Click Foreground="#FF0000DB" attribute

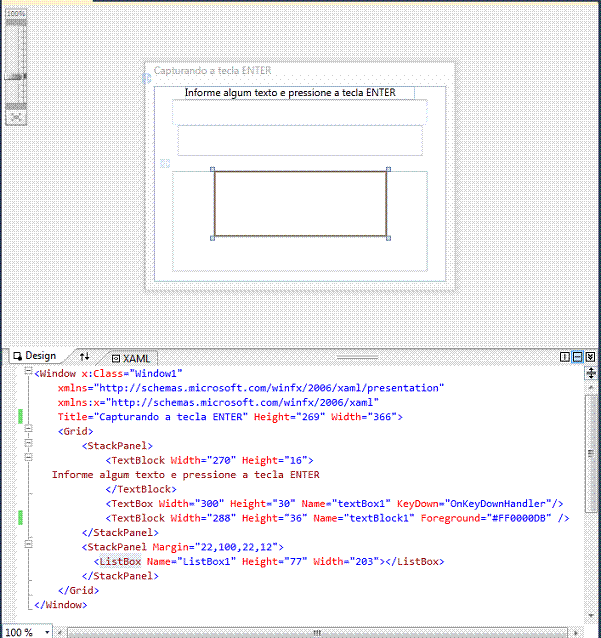[x=486, y=518]
